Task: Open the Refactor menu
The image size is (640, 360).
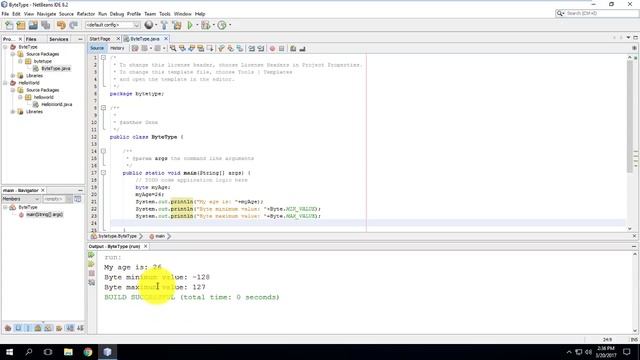Action: [x=86, y=14]
